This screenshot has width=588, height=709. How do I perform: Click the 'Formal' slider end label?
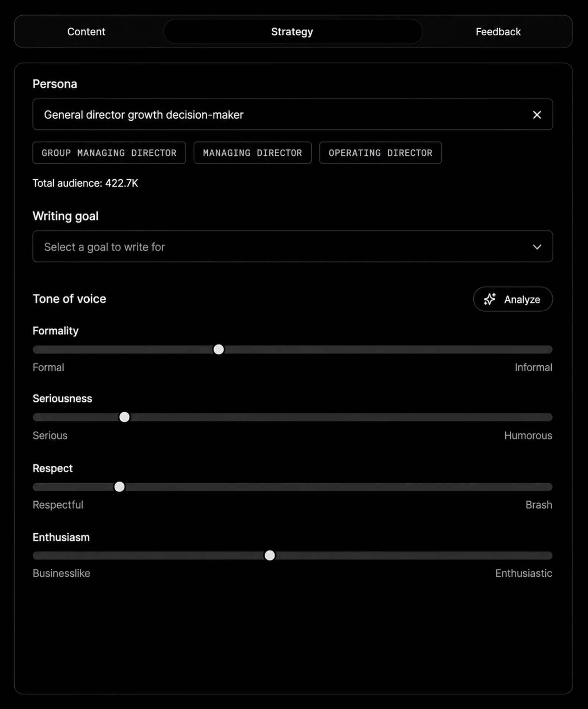tap(49, 367)
